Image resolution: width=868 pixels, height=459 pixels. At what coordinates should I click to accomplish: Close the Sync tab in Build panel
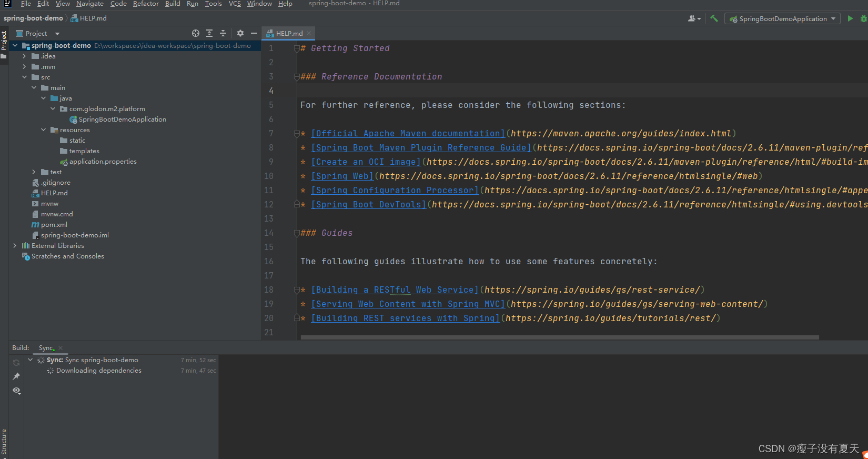60,348
